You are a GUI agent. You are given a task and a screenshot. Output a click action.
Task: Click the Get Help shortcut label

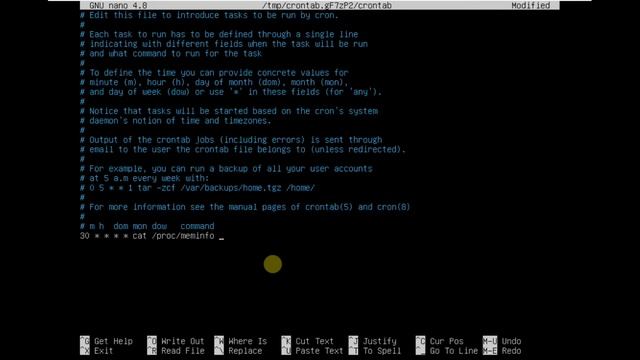(113, 341)
